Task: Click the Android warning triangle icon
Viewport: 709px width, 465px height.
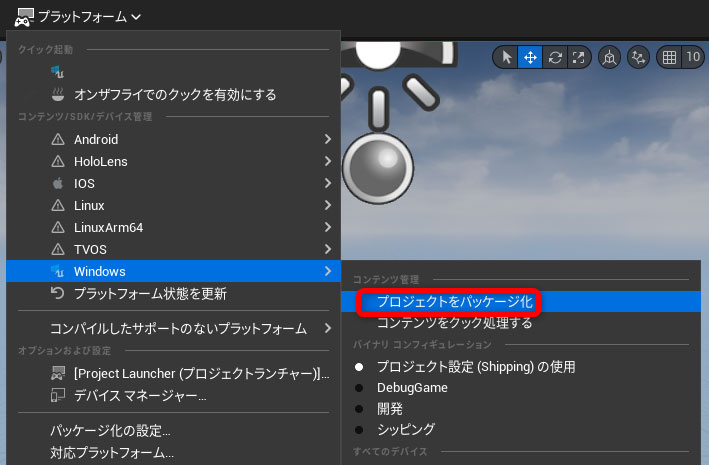Action: pos(58,139)
